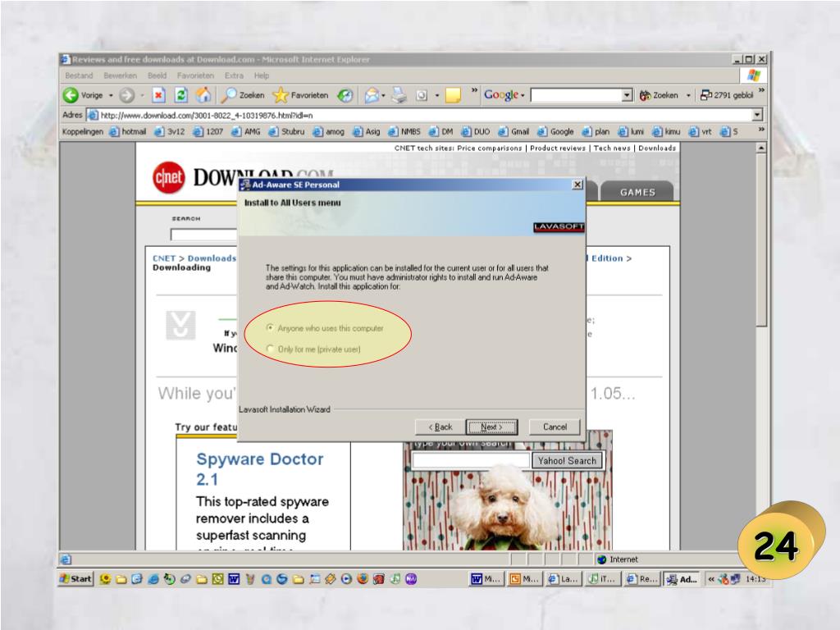Screen dimensions: 840x630
Task: Open the address bar dropdown arrow
Action: (757, 115)
